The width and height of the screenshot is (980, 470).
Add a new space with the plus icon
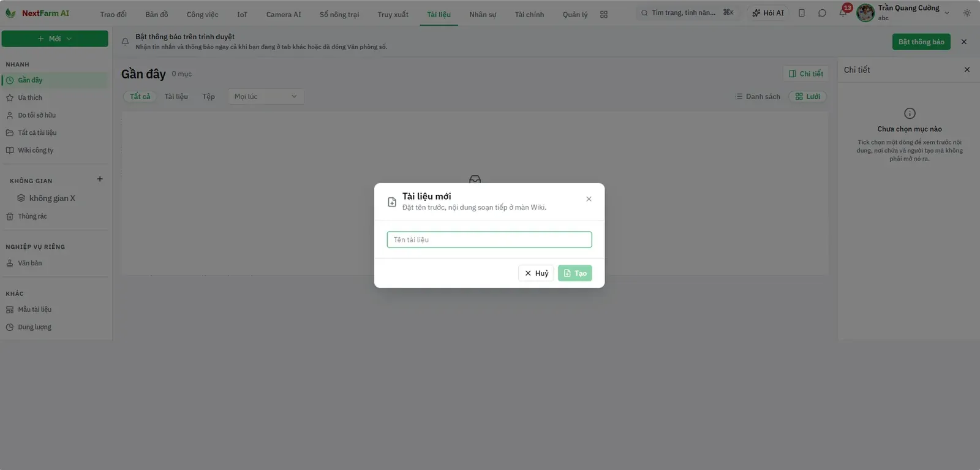(x=100, y=179)
